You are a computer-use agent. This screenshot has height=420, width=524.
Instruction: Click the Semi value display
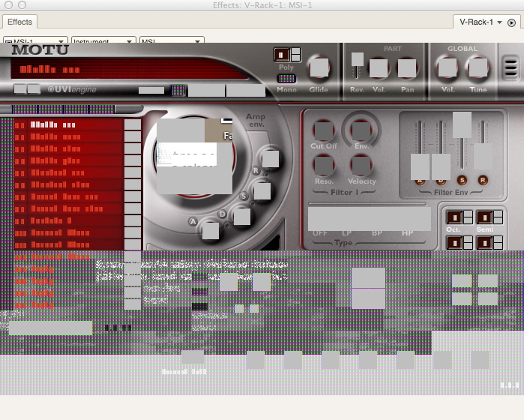[x=485, y=217]
